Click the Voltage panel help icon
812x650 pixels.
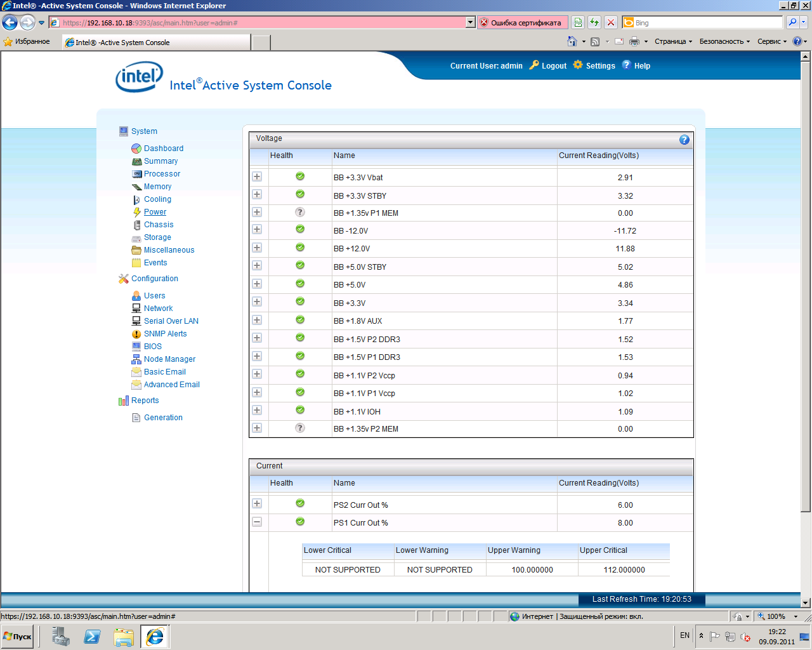(x=684, y=140)
